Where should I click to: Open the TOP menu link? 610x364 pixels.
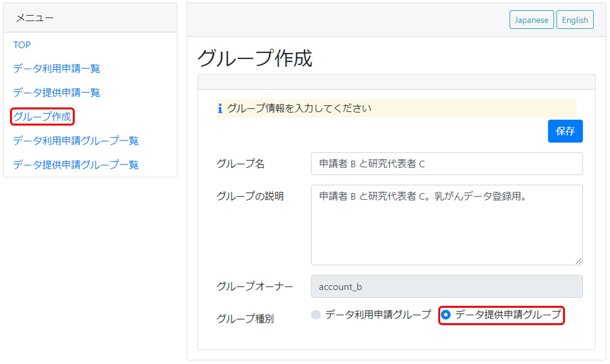[x=22, y=45]
